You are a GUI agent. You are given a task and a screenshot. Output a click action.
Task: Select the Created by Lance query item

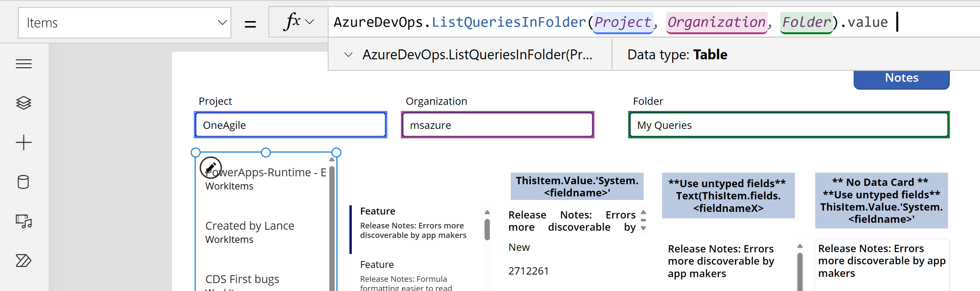click(250, 232)
